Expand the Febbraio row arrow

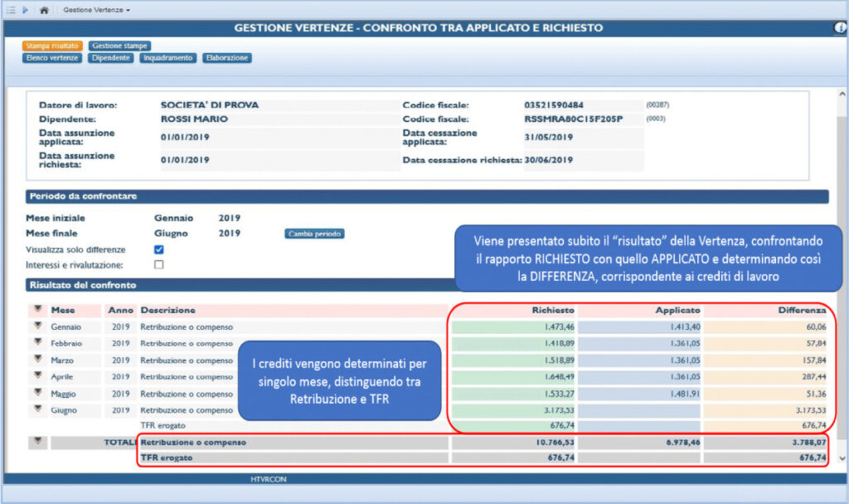38,342
